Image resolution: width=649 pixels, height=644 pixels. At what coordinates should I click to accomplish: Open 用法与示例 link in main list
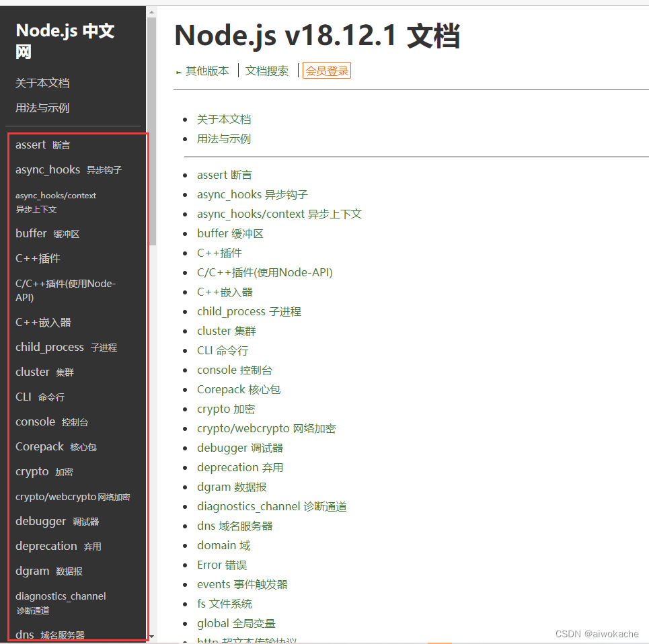pyautogui.click(x=224, y=138)
